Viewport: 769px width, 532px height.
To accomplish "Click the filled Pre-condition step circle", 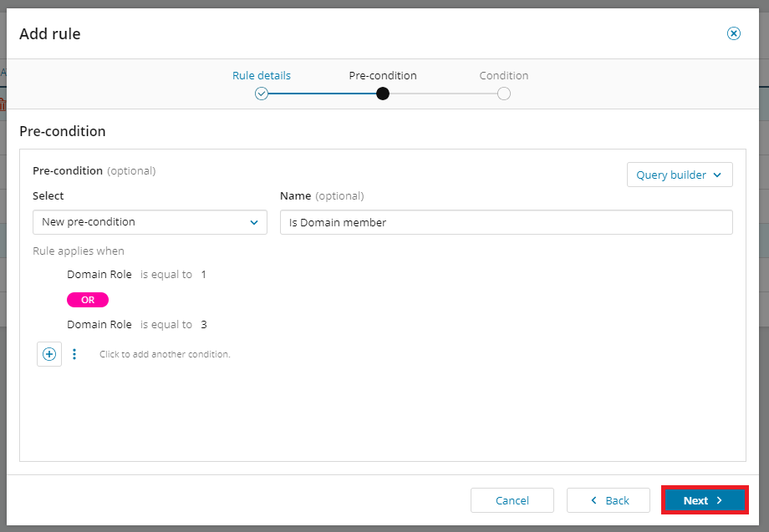I will tap(382, 94).
